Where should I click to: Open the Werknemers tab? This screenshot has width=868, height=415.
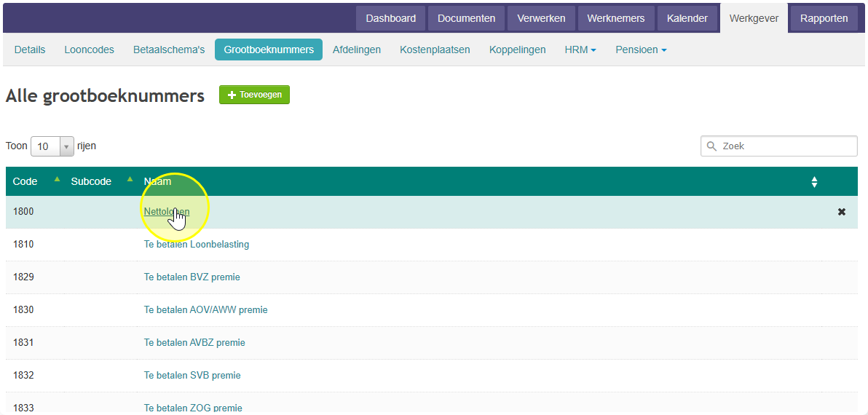click(616, 18)
